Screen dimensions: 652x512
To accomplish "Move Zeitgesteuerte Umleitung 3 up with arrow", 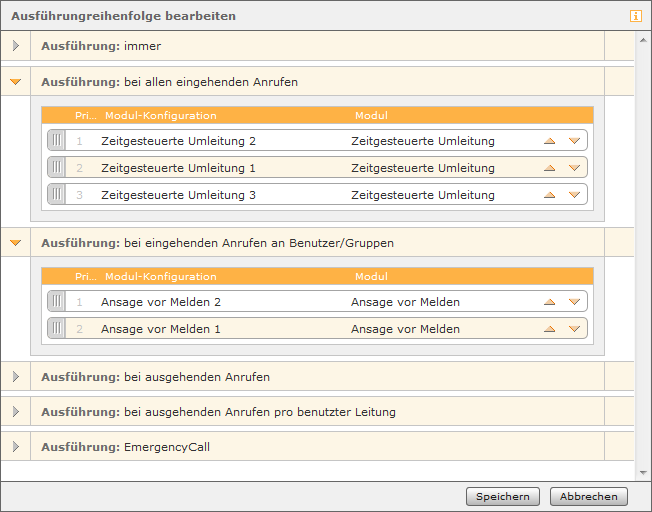I will (x=550, y=195).
